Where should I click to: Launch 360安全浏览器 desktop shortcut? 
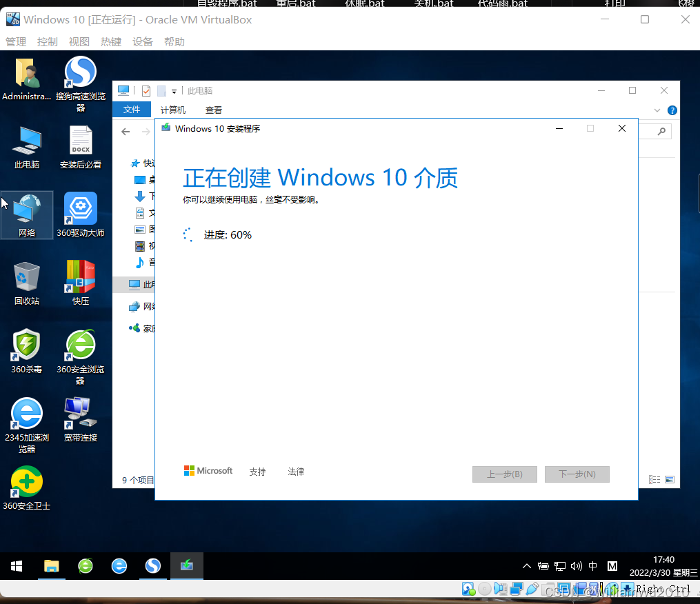(81, 357)
